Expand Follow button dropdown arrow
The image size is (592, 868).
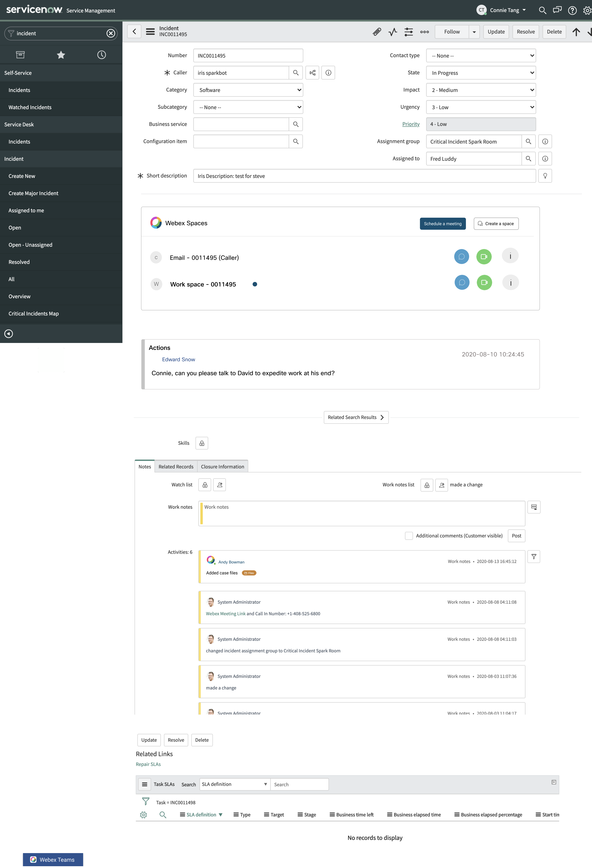pyautogui.click(x=474, y=32)
